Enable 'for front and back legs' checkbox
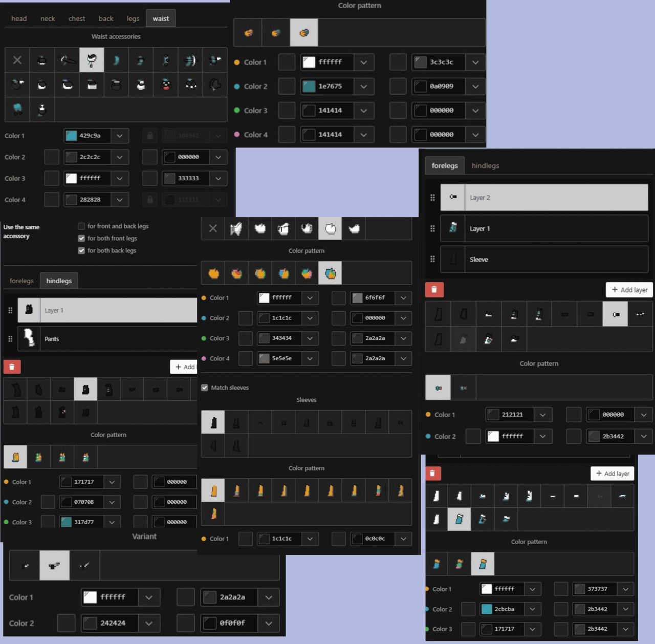The height and width of the screenshot is (644, 655). click(x=81, y=226)
